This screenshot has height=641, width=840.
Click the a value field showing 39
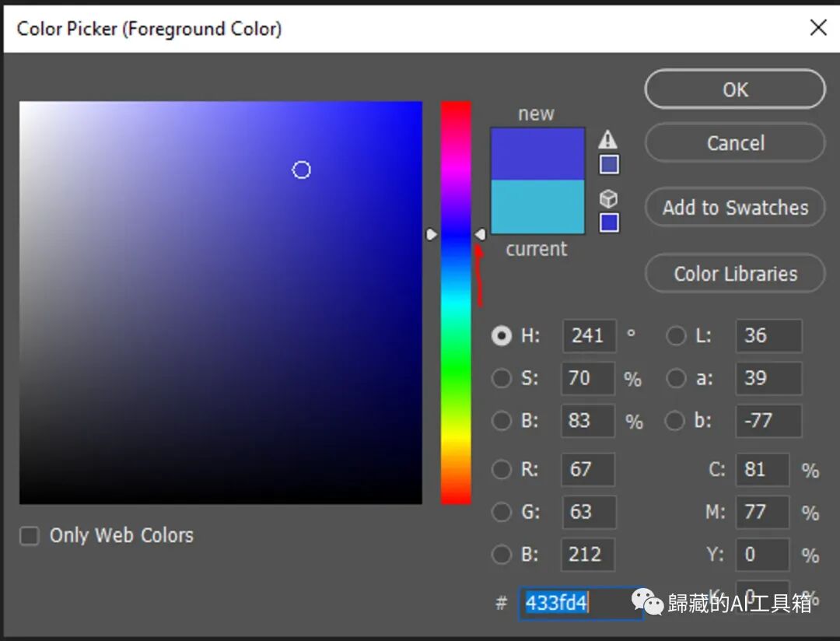(768, 378)
